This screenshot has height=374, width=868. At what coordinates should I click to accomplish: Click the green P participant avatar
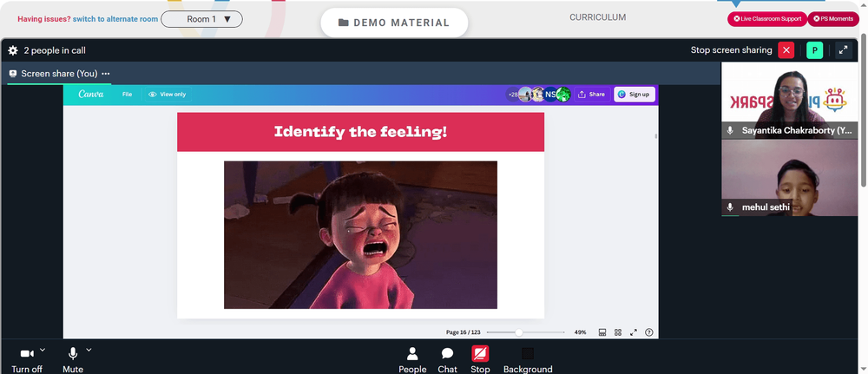click(814, 50)
